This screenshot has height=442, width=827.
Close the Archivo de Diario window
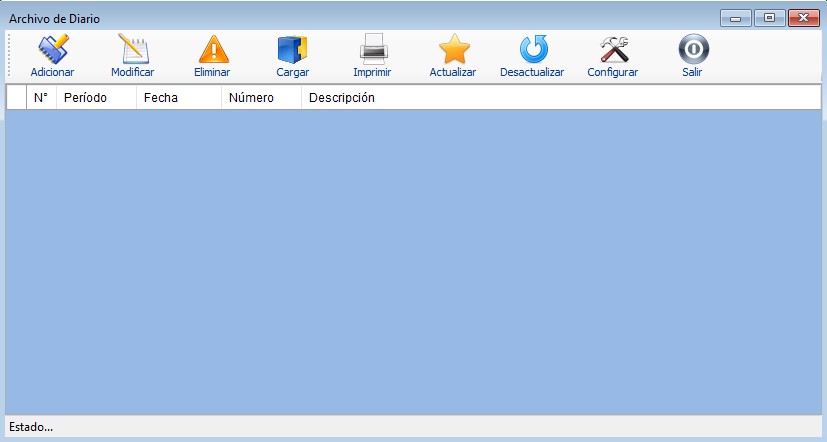click(x=803, y=18)
